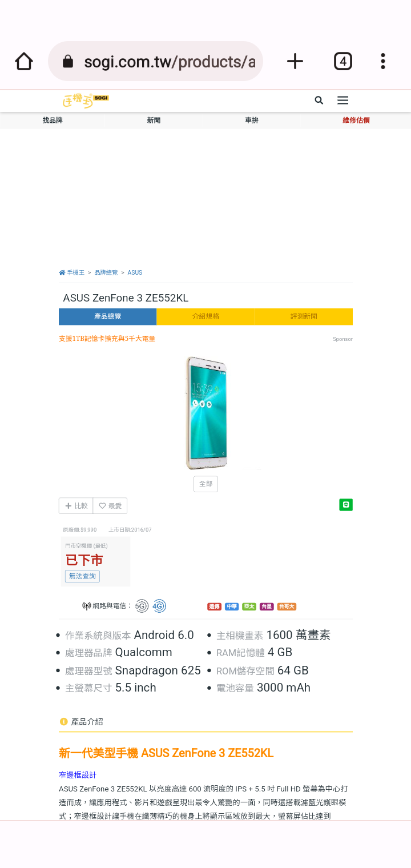Select the 4G network icon
The width and height of the screenshot is (411, 868).
(159, 606)
